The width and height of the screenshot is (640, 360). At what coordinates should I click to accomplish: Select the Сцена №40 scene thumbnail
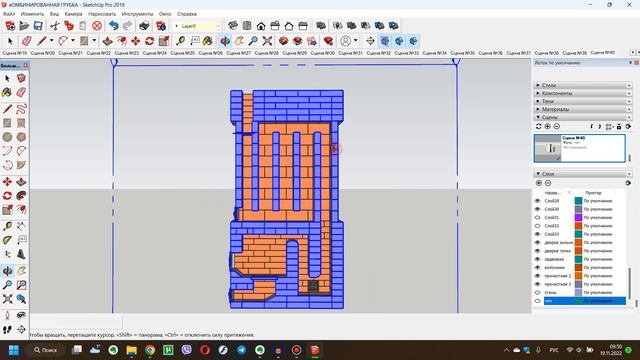580,149
